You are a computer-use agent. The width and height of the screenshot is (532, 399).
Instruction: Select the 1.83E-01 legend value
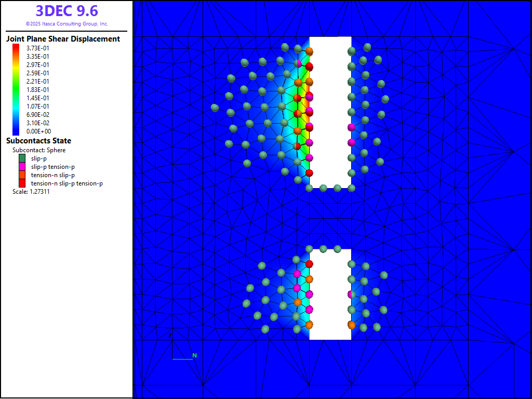pos(38,89)
